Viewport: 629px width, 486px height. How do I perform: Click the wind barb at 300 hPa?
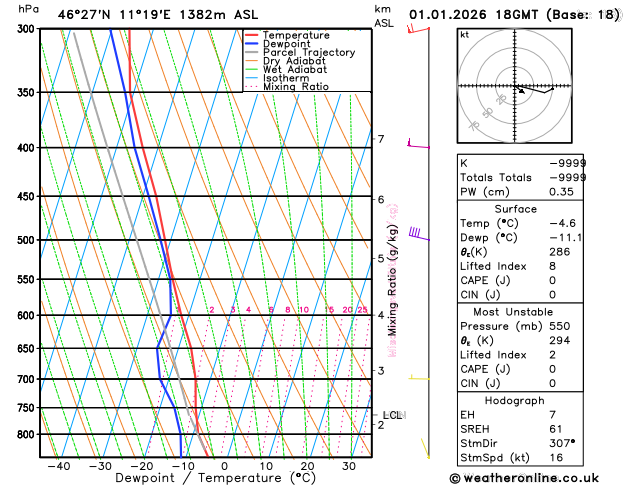click(413, 29)
